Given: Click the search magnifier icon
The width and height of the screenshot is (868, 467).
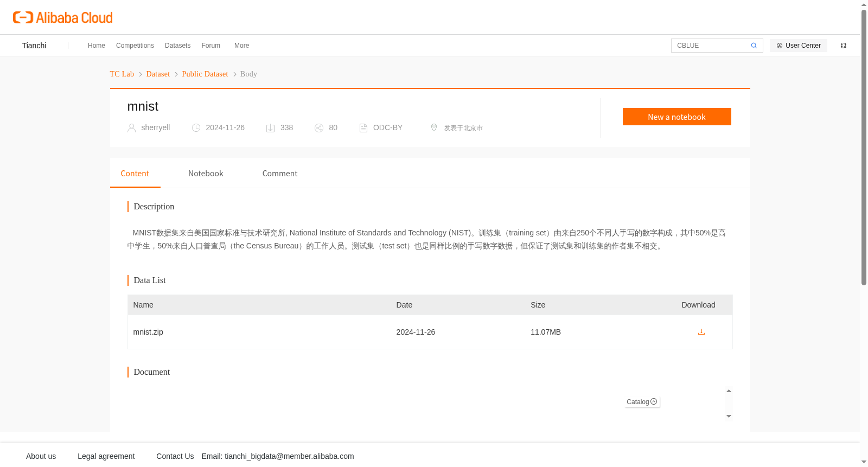Looking at the screenshot, I should pos(754,46).
